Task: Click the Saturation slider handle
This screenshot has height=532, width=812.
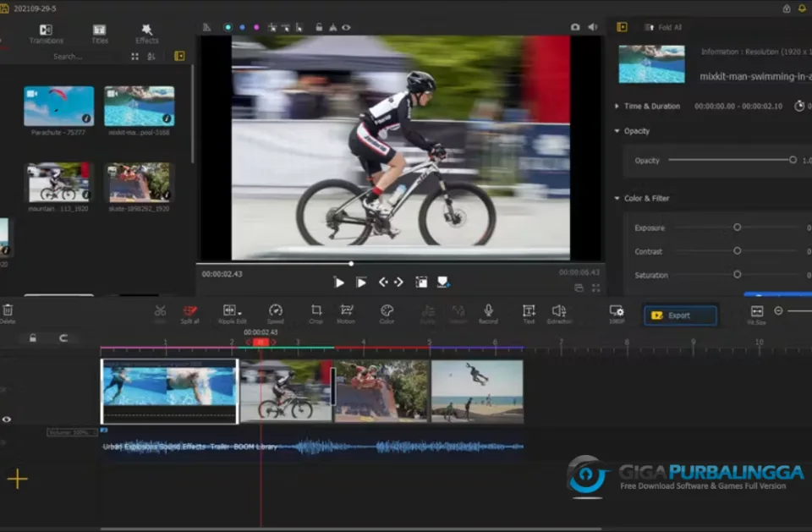Action: (x=737, y=275)
